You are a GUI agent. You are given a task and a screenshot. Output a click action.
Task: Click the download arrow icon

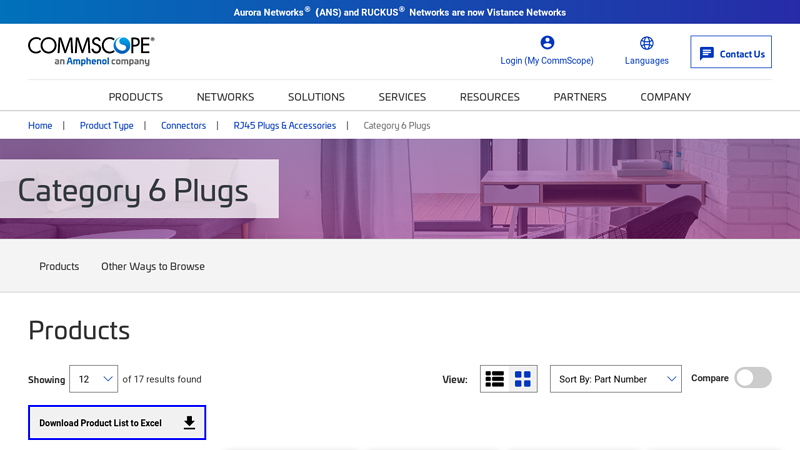tap(189, 422)
